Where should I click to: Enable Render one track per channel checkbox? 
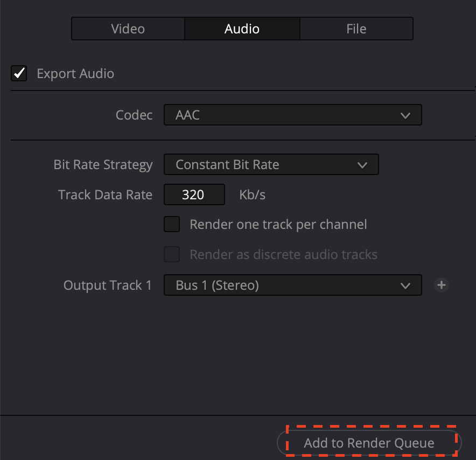pos(172,224)
